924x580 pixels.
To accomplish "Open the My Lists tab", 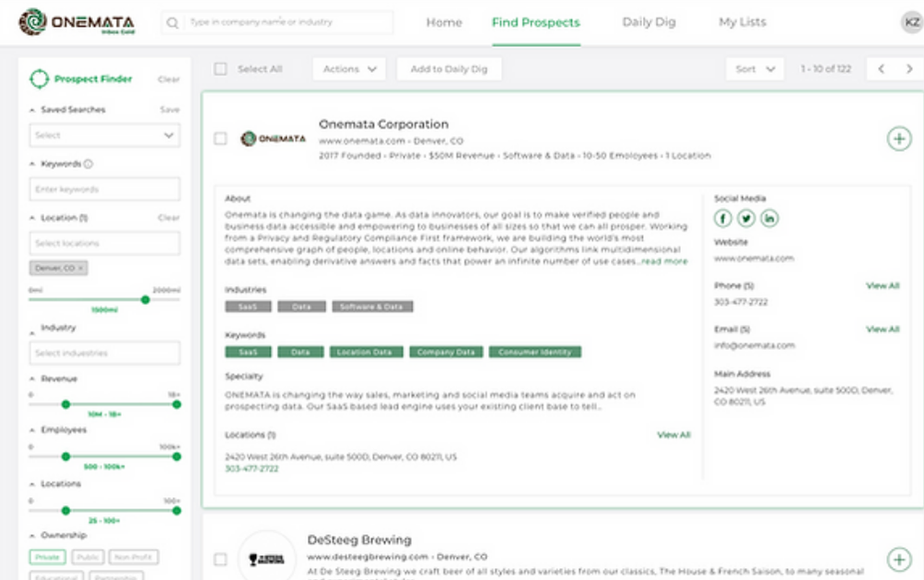I will 743,22.
